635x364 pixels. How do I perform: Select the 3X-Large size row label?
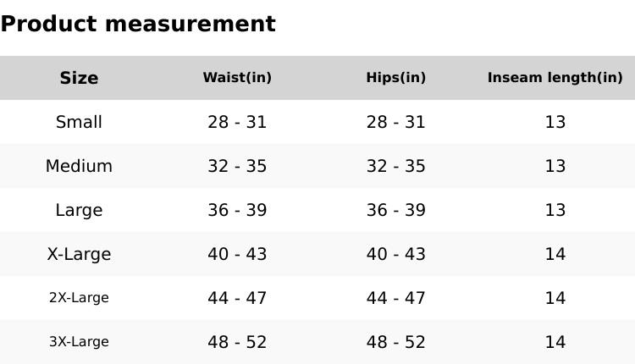coord(79,342)
